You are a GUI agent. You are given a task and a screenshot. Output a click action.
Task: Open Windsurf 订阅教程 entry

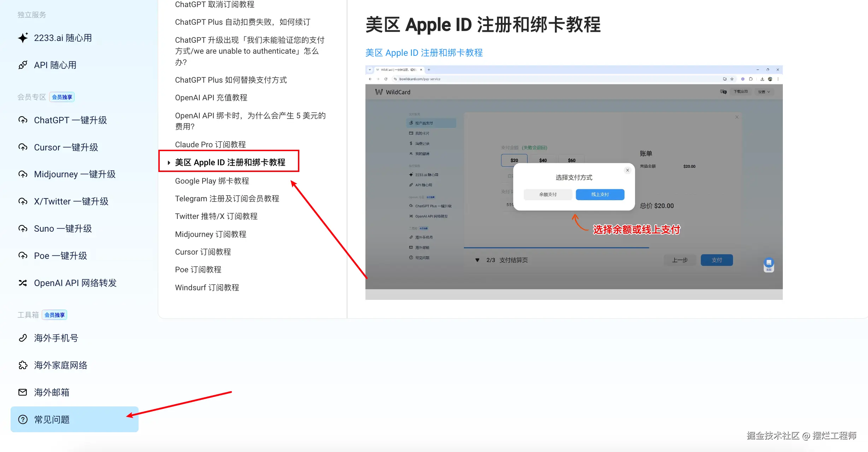(x=207, y=288)
